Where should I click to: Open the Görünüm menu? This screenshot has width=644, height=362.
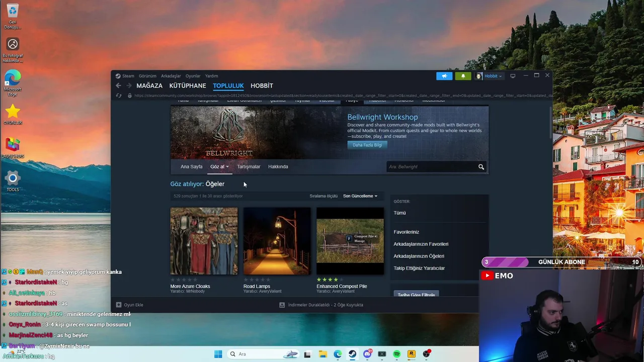[x=147, y=76]
